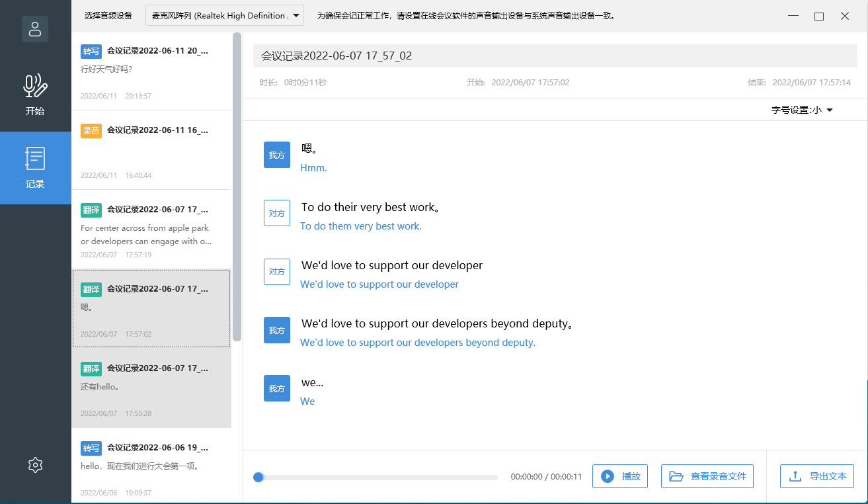Click 导出文本 export button

[x=817, y=476]
